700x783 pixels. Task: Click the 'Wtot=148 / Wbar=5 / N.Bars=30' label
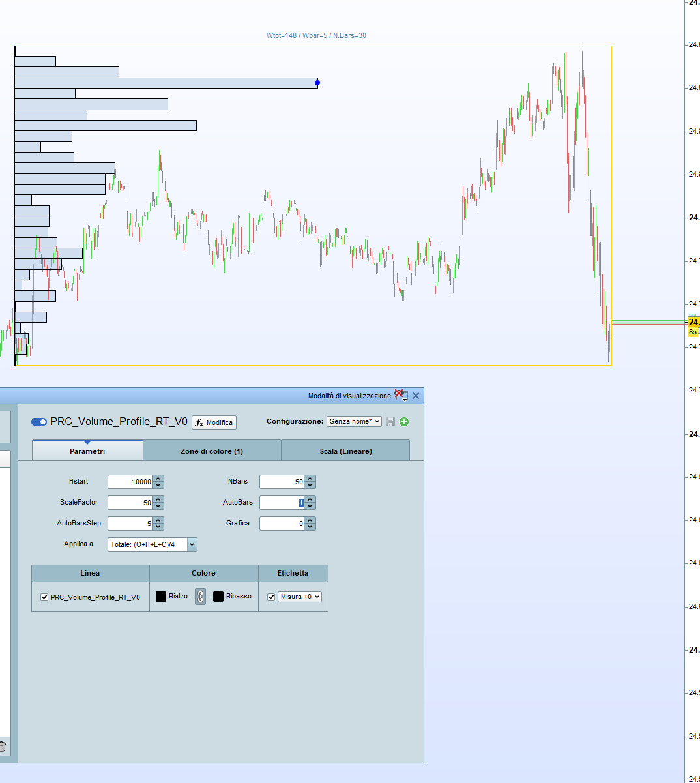[316, 35]
